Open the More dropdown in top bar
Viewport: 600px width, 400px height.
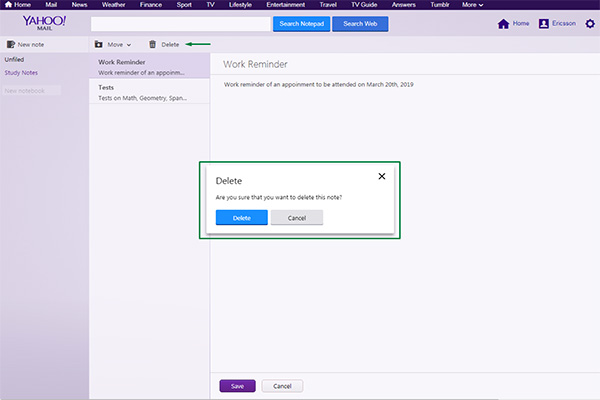click(x=472, y=5)
